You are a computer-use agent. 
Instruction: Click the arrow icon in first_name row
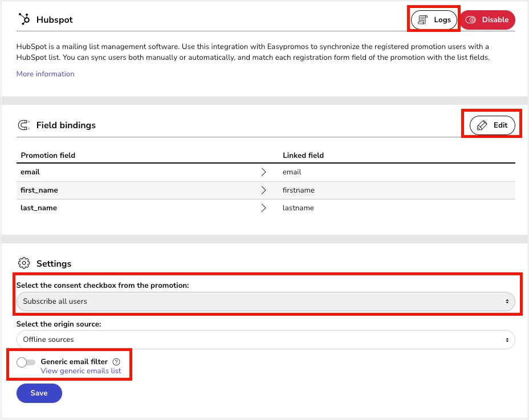click(x=263, y=190)
